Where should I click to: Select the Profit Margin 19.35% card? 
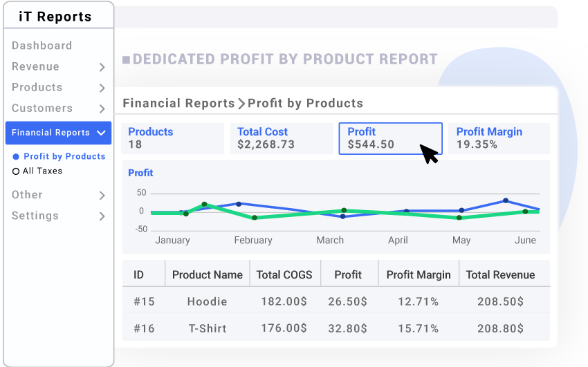coord(499,138)
